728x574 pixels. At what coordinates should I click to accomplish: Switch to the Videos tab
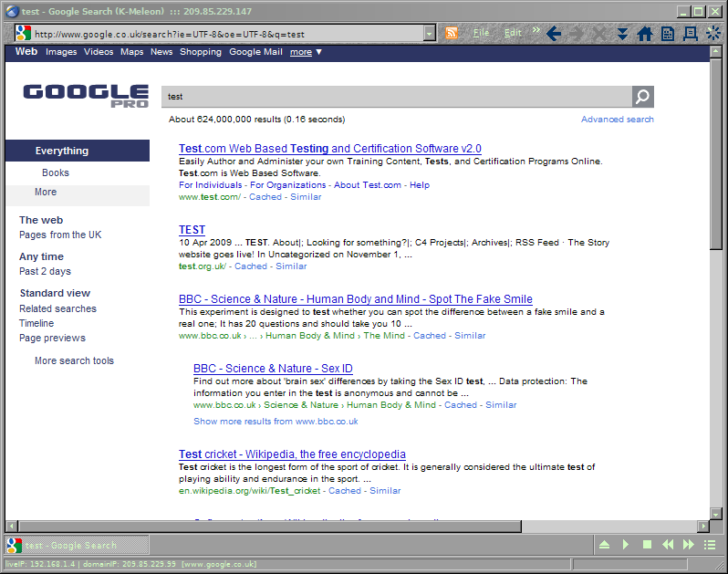click(x=99, y=52)
